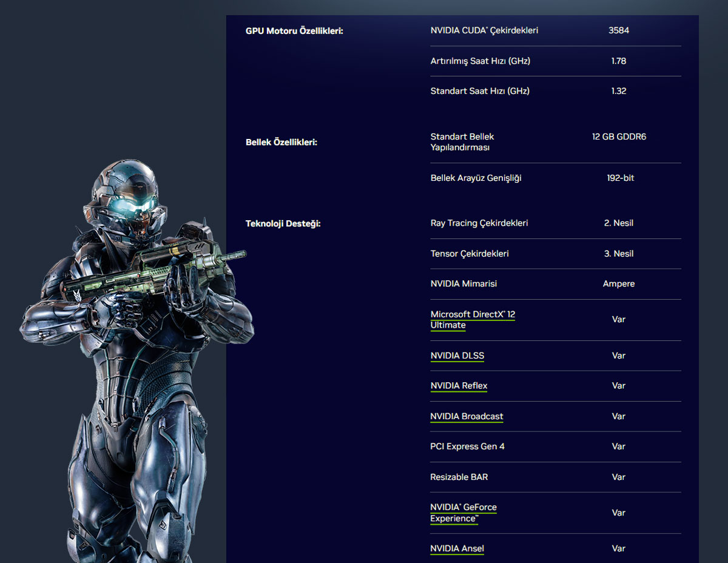Click the 1.32 base clock value

tap(619, 91)
